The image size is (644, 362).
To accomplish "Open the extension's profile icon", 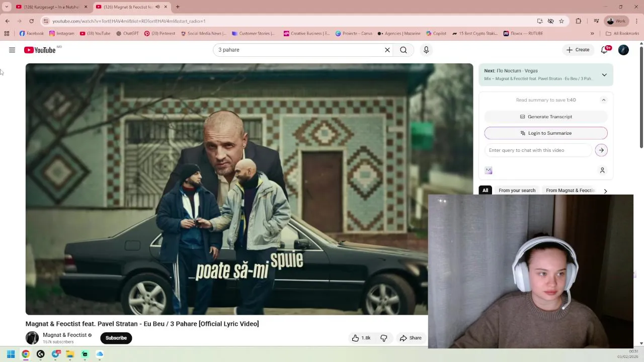I will click(x=602, y=170).
